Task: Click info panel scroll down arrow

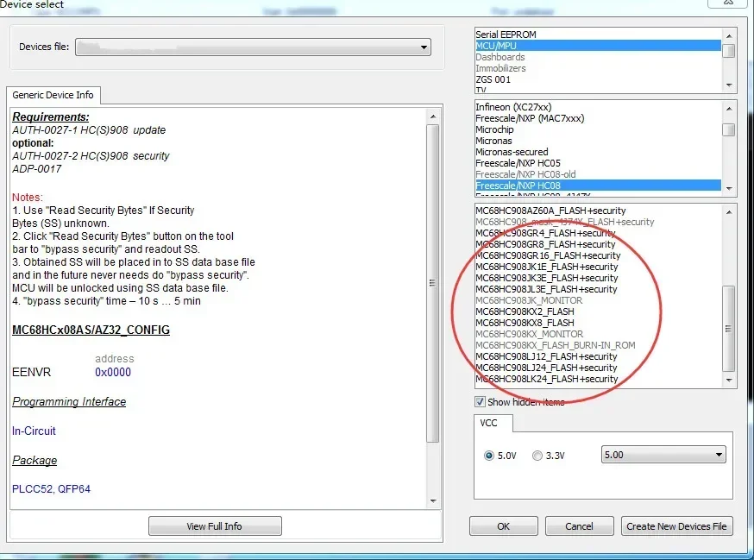Action: 433,500
